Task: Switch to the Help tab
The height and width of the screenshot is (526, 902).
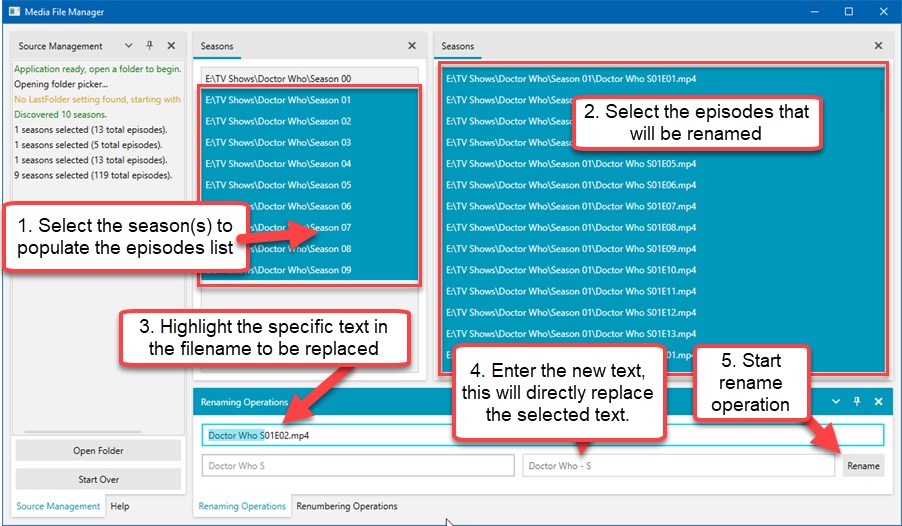Action: [x=120, y=506]
